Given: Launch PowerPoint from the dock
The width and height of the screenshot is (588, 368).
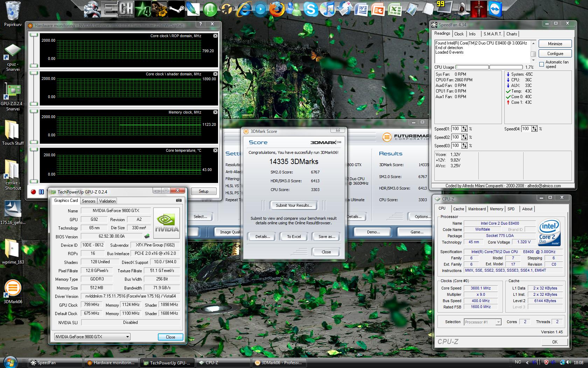Looking at the screenshot, I should (378, 9).
